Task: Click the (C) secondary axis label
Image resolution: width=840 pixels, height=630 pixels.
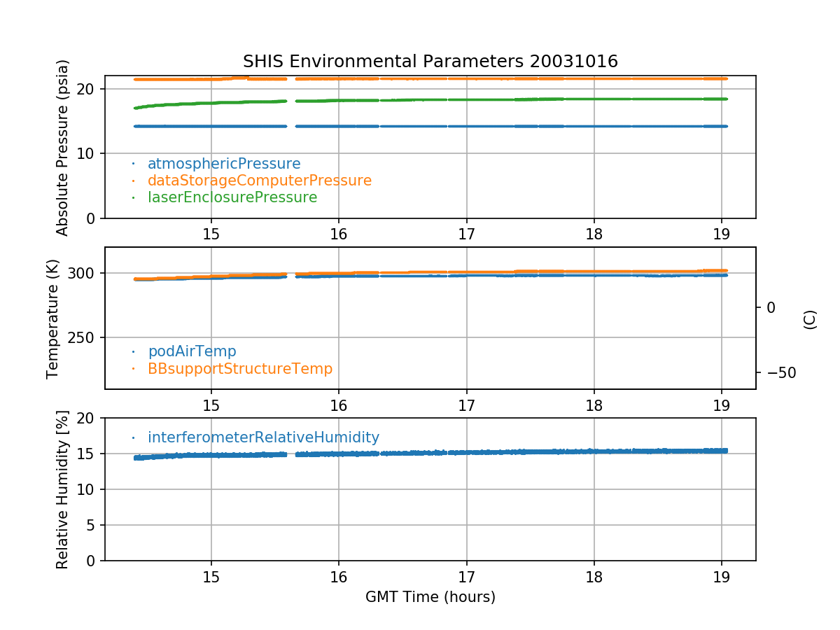Action: pyautogui.click(x=809, y=319)
